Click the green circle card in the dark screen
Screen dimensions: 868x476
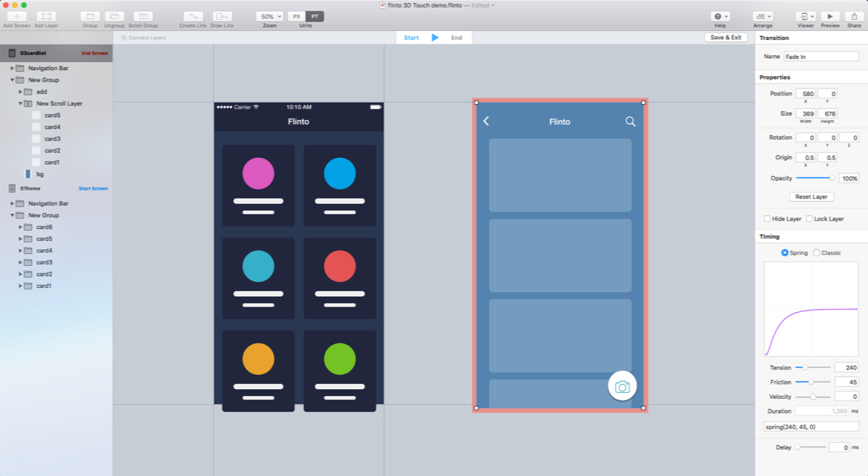click(340, 371)
